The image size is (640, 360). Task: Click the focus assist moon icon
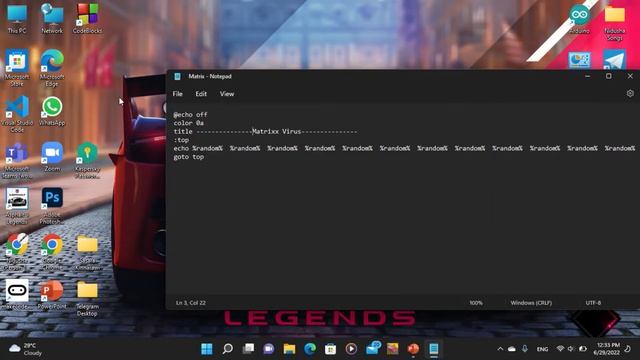[628, 349]
